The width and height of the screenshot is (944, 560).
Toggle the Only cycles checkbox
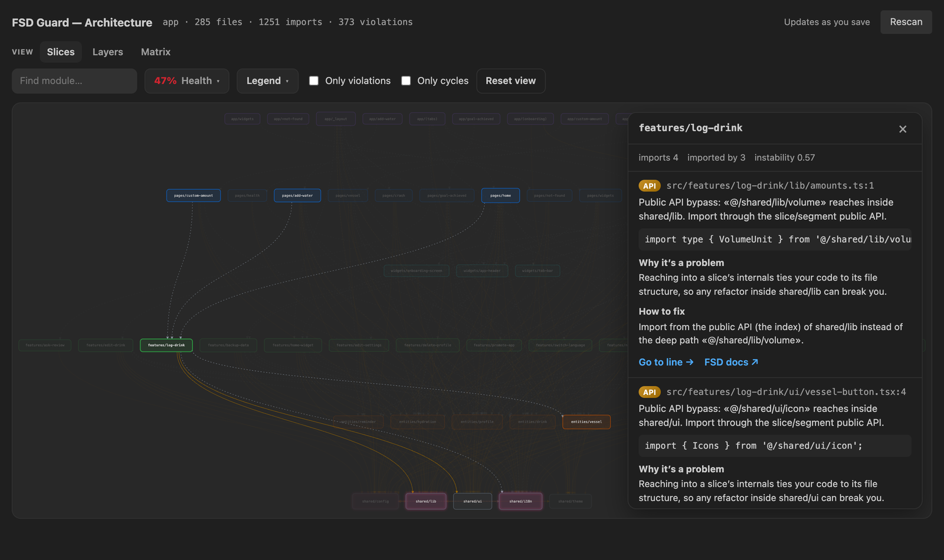[406, 81]
